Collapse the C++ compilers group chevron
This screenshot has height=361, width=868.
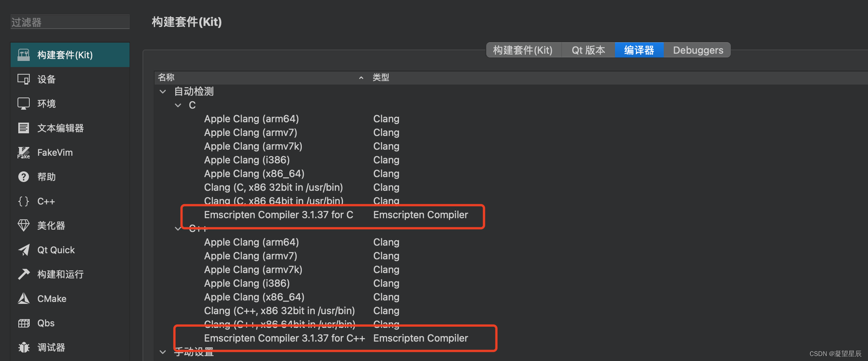point(178,228)
